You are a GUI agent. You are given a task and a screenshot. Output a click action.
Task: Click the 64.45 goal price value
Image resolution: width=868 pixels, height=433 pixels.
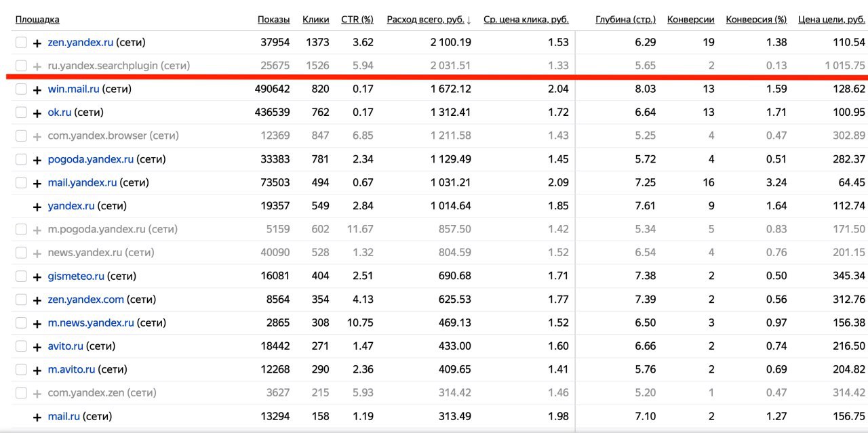tap(852, 182)
